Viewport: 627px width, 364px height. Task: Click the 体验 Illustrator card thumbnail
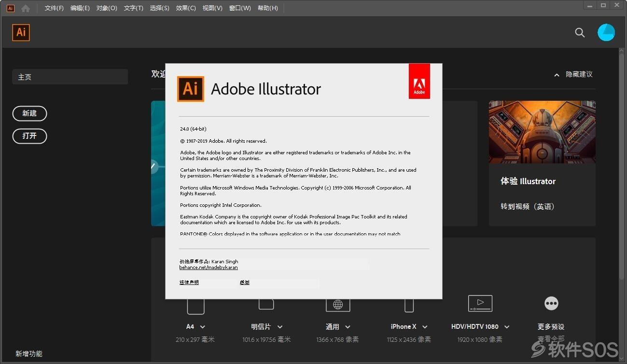point(542,132)
